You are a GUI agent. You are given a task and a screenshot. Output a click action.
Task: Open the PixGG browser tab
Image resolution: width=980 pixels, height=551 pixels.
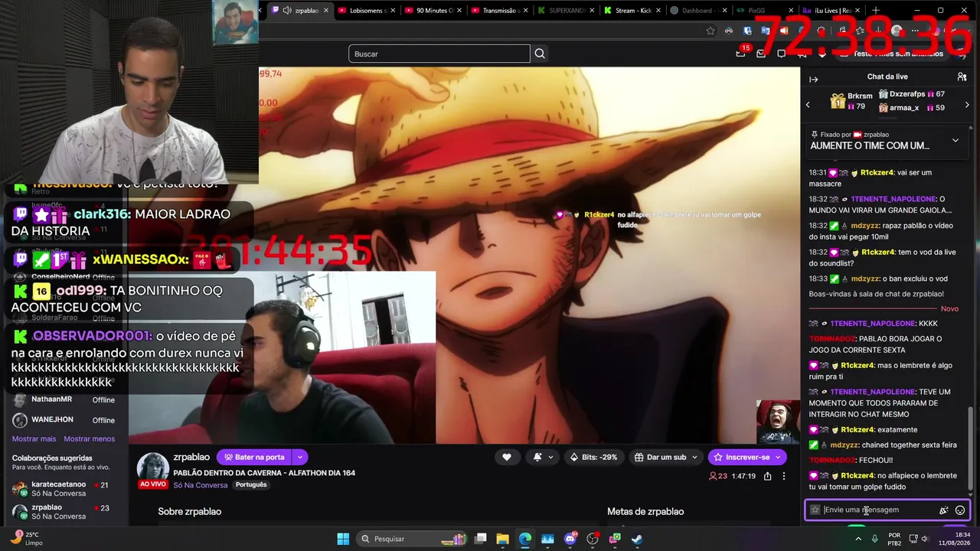(x=766, y=11)
